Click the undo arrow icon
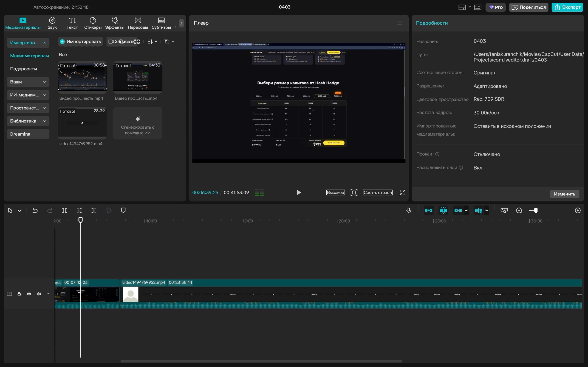 35,210
